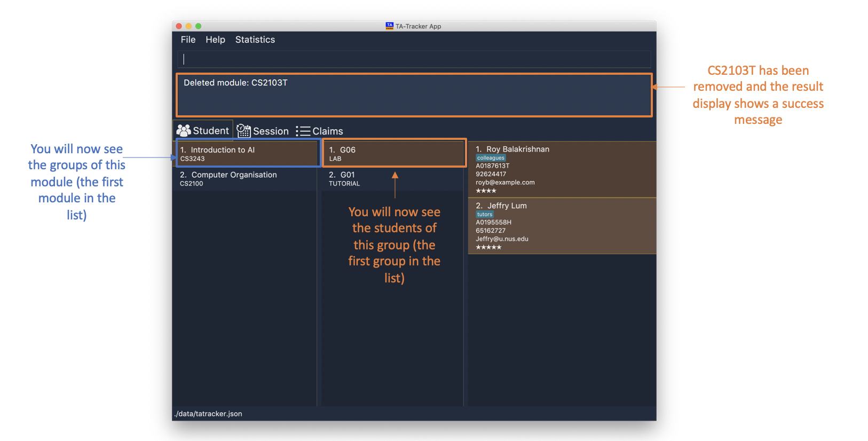Open the File menu

click(188, 40)
